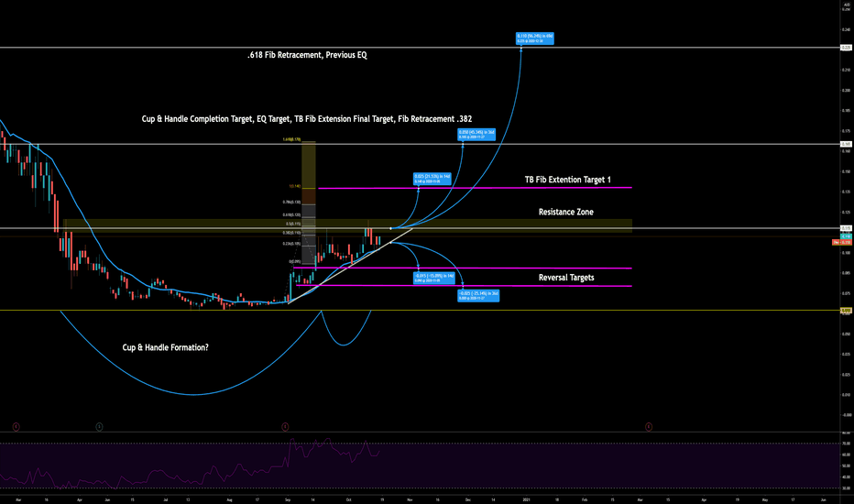The width and height of the screenshot is (854, 504).
Task: Click the green event marker icon near Jun
Action: [99, 427]
